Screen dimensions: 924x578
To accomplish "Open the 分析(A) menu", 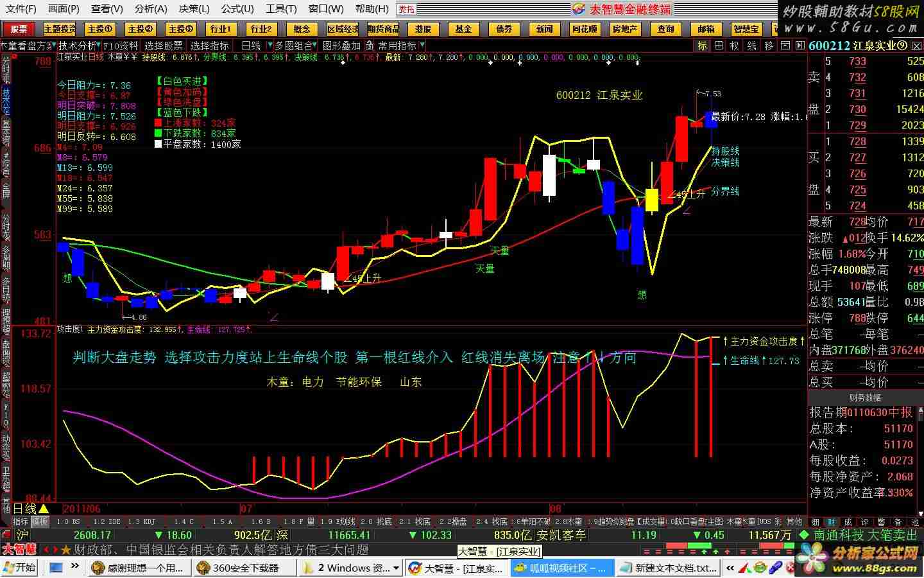I will tap(151, 9).
